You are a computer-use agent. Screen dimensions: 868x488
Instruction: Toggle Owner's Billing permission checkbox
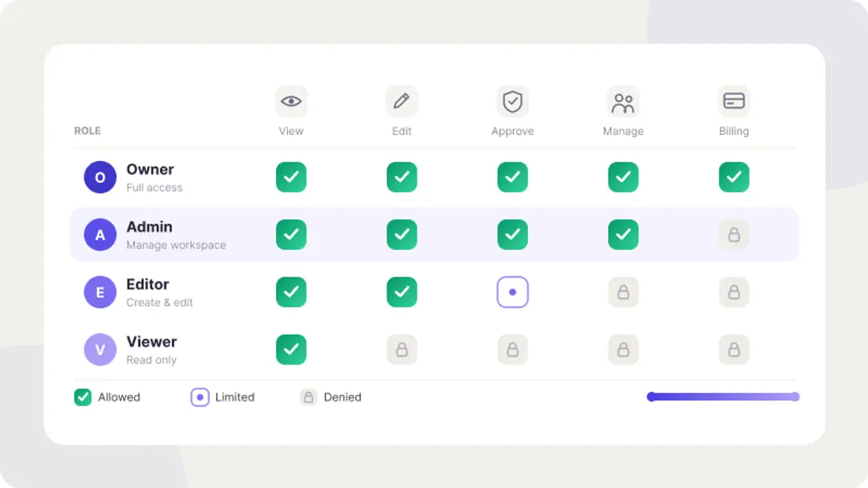coord(734,177)
